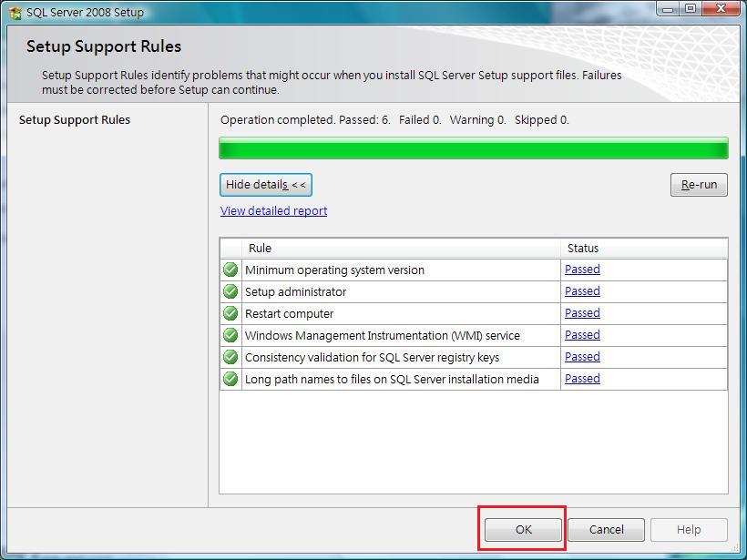Select Setup Support Rules step in left pane

75,120
